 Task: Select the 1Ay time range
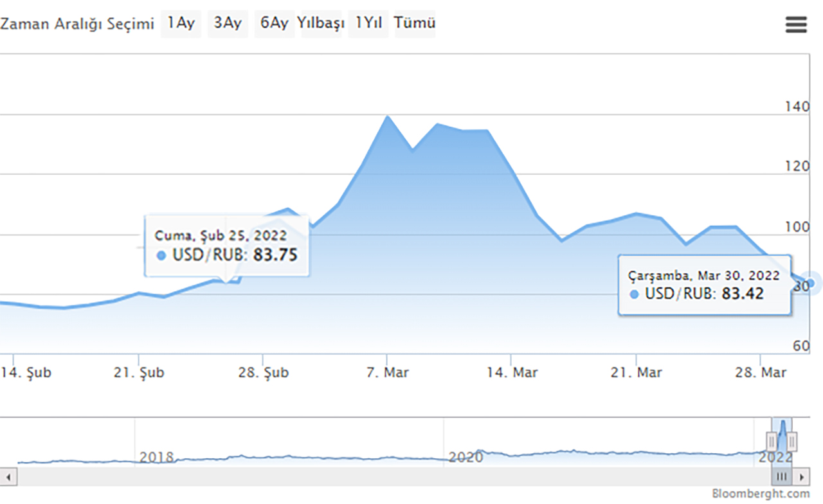coord(181,24)
